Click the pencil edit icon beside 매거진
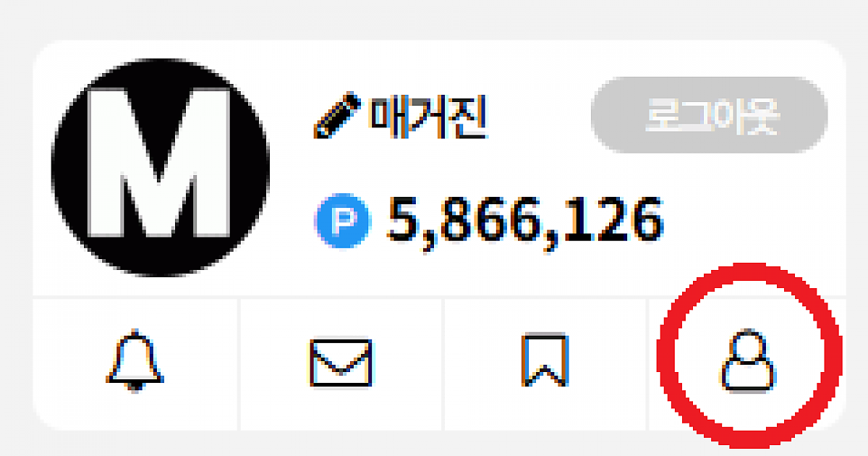 coord(339,116)
